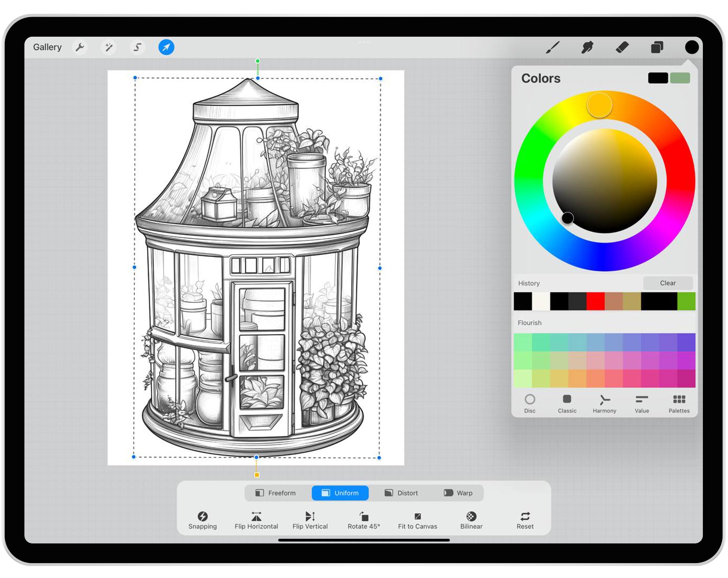The width and height of the screenshot is (728, 578).
Task: Select the Adjustments magic wand tool
Action: [109, 47]
